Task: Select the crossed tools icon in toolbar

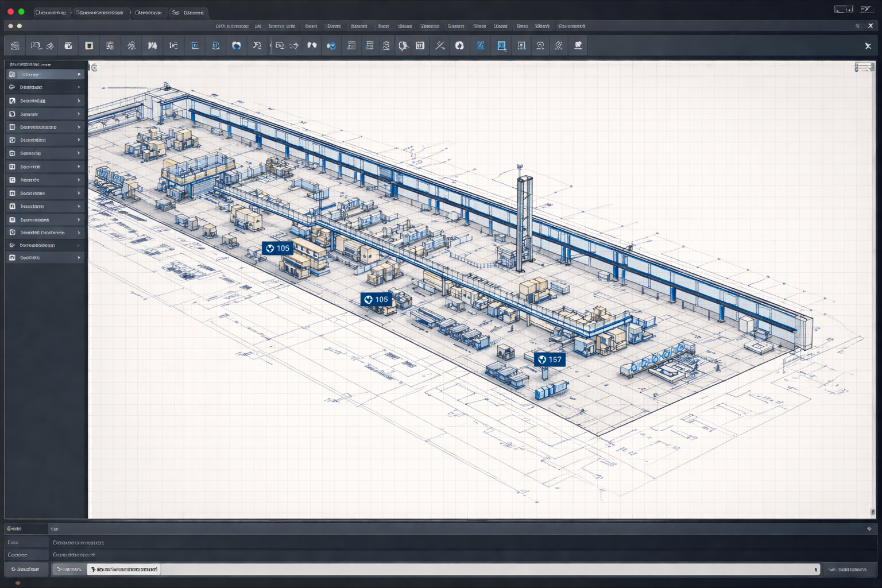Action: [440, 46]
